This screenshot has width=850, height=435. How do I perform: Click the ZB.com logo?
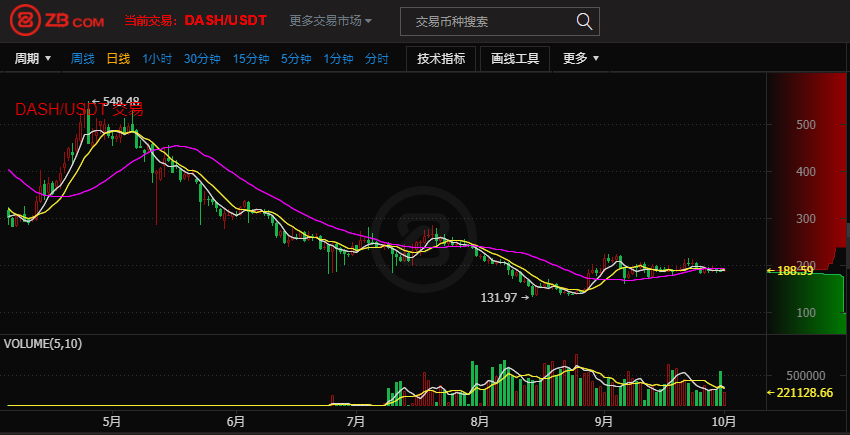coord(58,20)
